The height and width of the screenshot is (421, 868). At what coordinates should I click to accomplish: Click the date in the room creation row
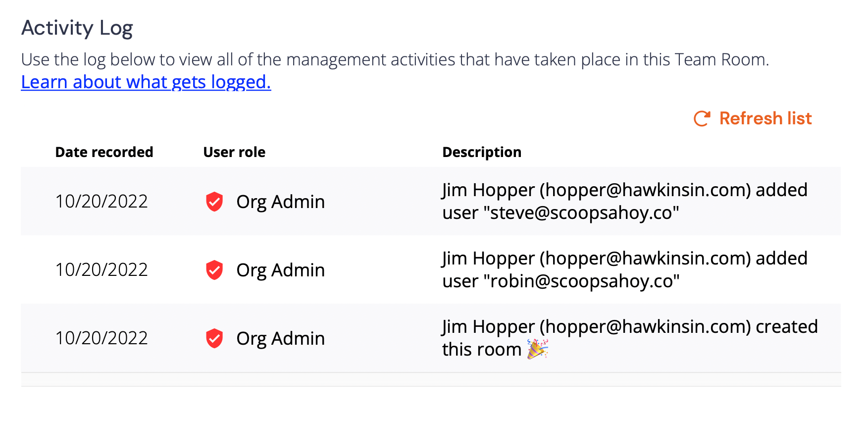point(102,338)
